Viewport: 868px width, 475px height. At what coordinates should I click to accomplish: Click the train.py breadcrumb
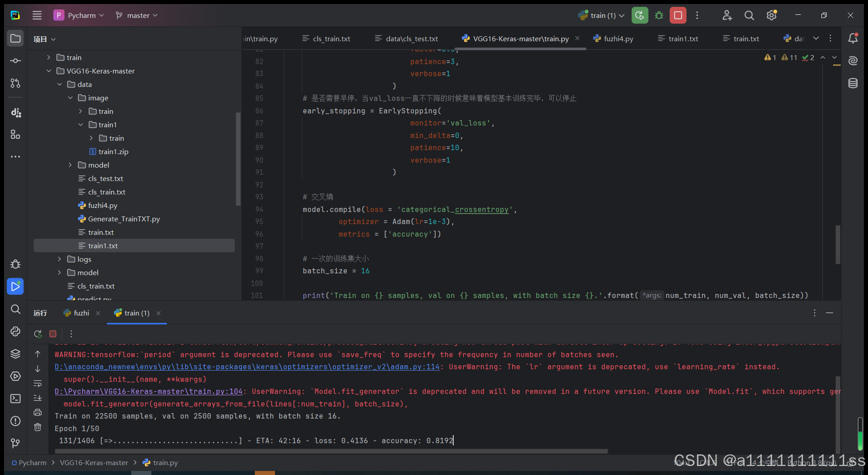click(x=160, y=462)
